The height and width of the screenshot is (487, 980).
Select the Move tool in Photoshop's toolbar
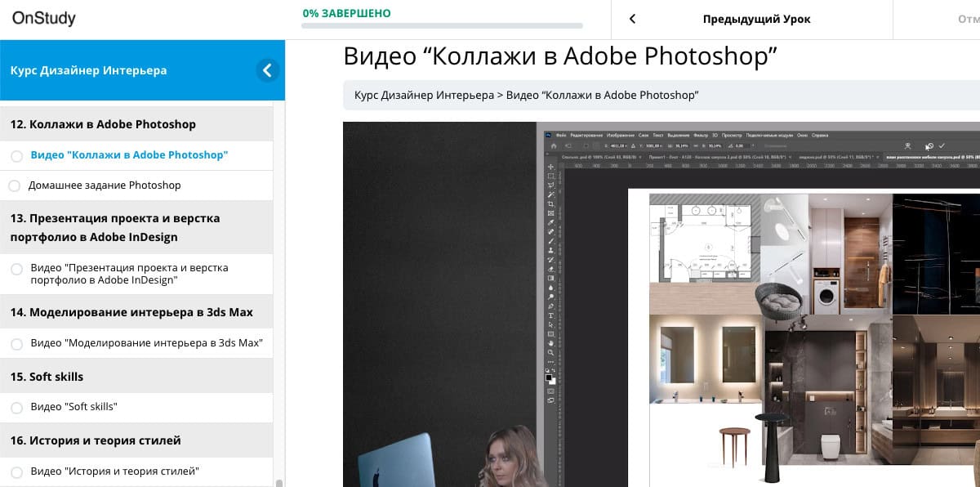(x=550, y=166)
